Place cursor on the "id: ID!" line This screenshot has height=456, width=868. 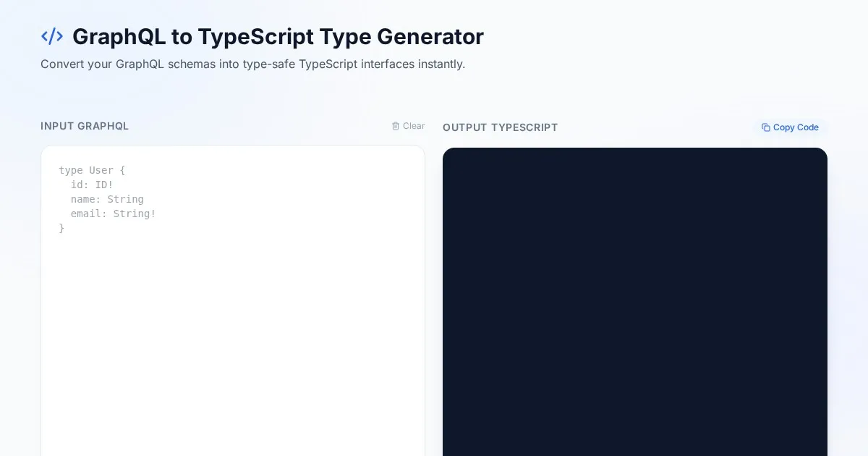click(x=92, y=185)
